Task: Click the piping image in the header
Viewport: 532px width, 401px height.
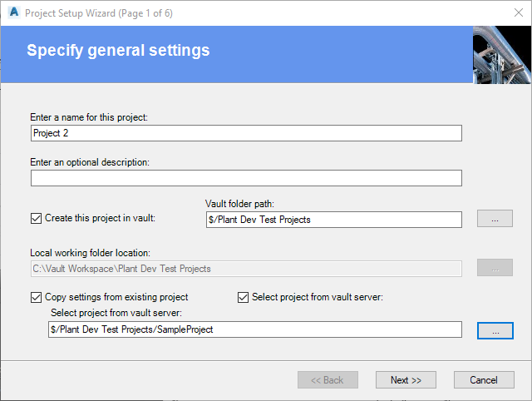Action: (502, 55)
